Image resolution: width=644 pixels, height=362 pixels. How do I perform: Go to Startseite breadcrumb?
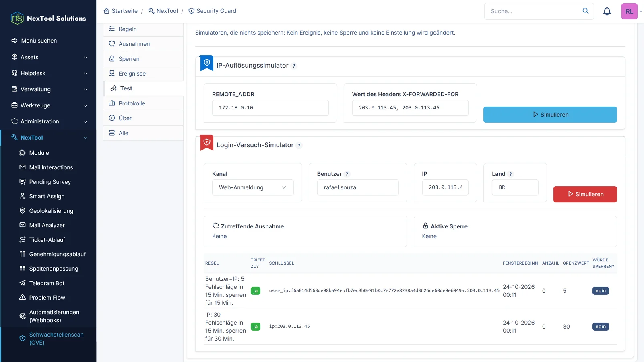(x=121, y=11)
